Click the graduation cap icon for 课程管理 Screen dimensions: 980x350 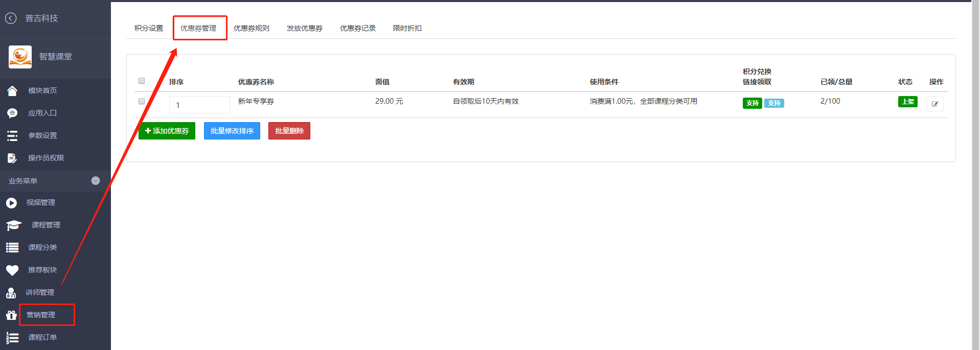[14, 225]
